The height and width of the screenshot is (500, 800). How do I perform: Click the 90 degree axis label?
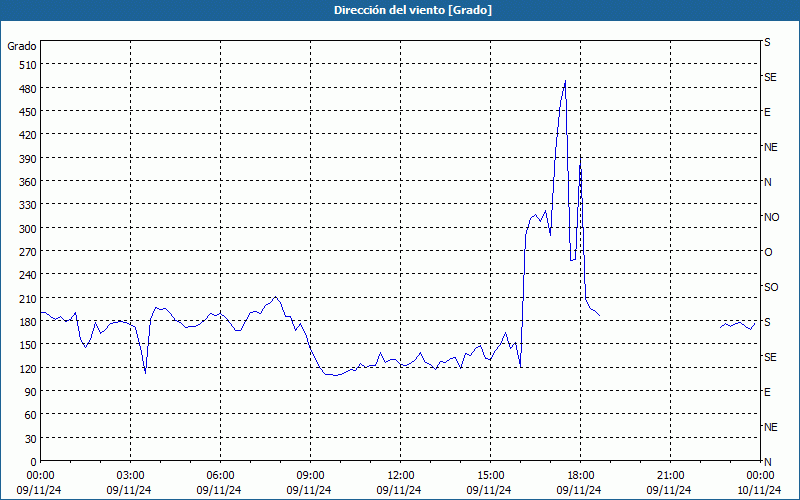pyautogui.click(x=31, y=392)
